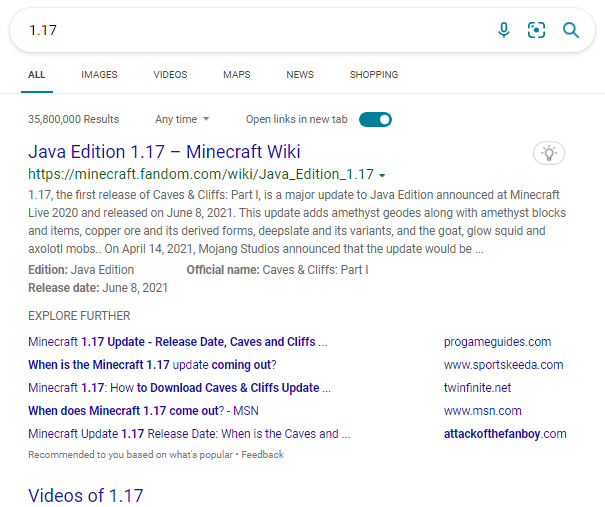The image size is (605, 507).
Task: Click the Release date: June 8, 2021 text
Action: click(x=98, y=288)
